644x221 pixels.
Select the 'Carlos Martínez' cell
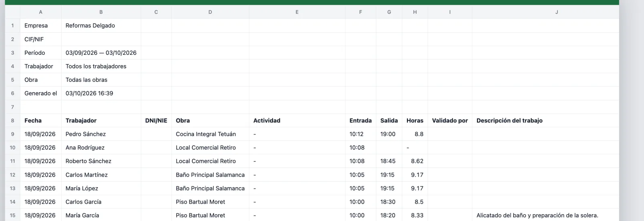(x=101, y=175)
